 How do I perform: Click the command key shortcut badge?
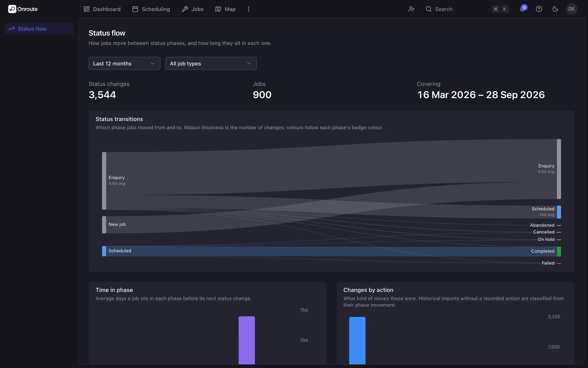click(x=495, y=9)
